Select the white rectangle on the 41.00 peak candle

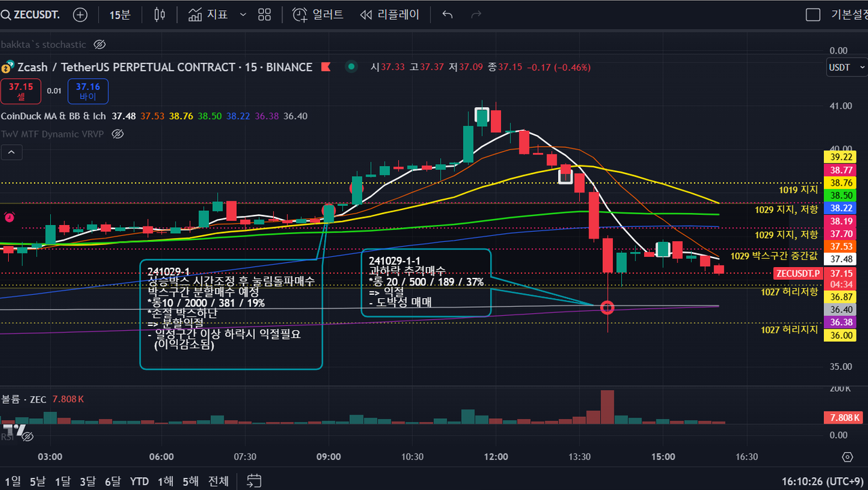[x=482, y=115]
